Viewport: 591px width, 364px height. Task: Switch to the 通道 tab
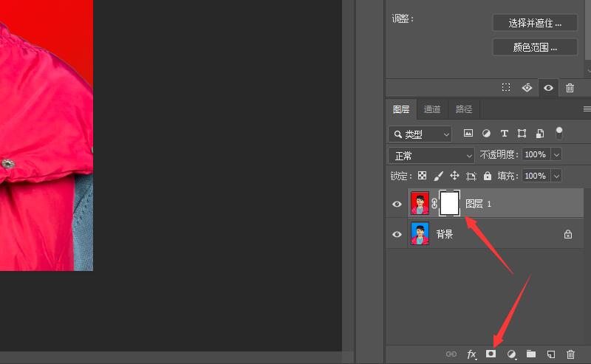pyautogui.click(x=432, y=109)
